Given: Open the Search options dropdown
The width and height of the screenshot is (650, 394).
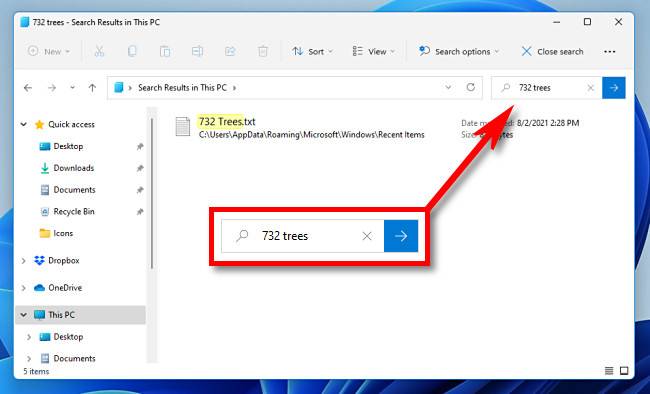Looking at the screenshot, I should click(x=458, y=51).
